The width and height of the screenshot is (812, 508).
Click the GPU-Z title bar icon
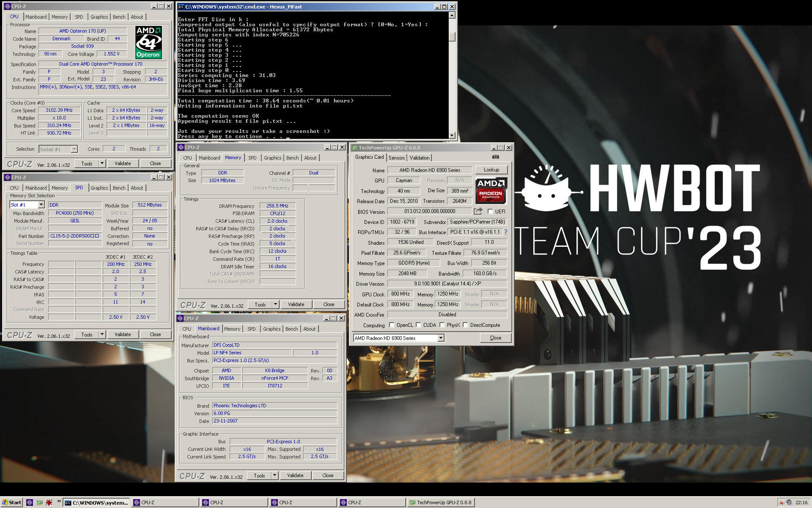(x=355, y=148)
